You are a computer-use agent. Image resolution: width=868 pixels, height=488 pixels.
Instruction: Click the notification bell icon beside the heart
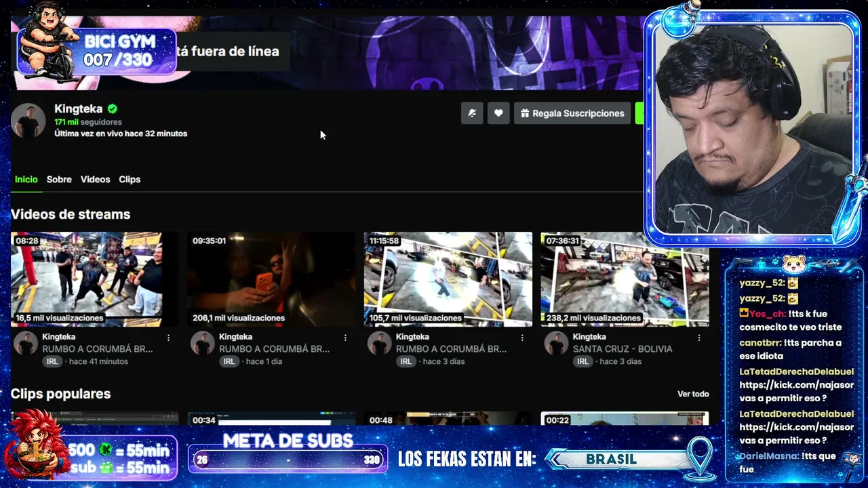pos(472,113)
